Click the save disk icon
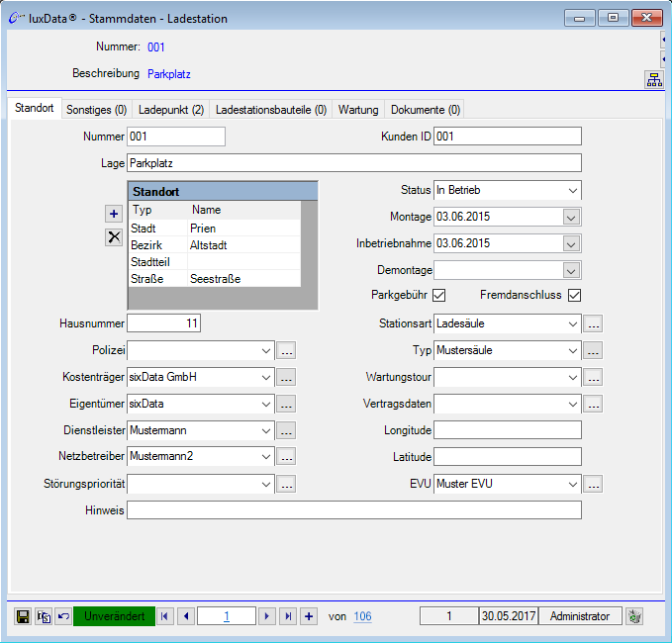 coord(23,616)
